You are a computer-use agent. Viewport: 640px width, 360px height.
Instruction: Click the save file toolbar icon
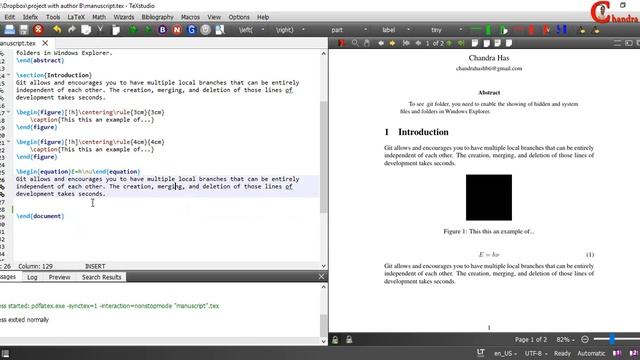(24, 30)
